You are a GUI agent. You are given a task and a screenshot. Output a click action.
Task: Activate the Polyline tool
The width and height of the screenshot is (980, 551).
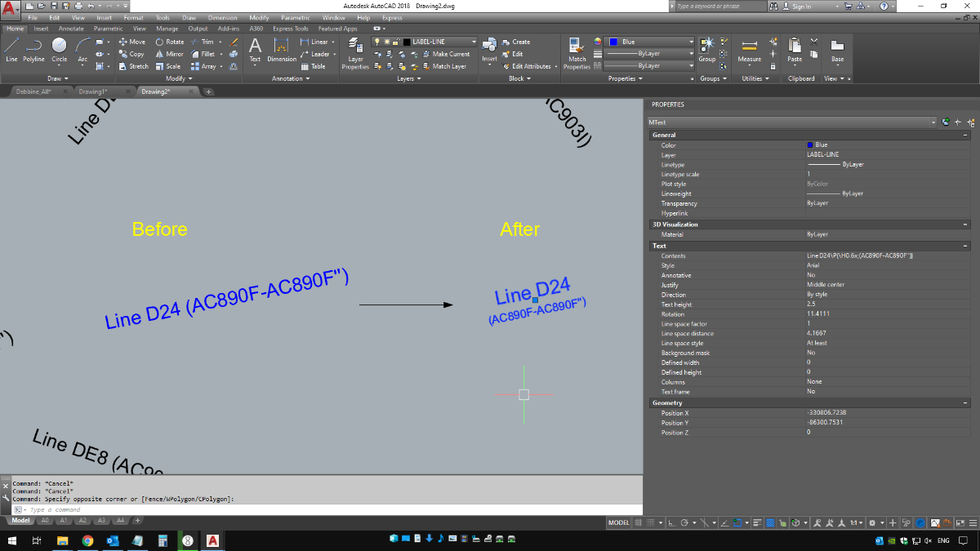click(33, 51)
